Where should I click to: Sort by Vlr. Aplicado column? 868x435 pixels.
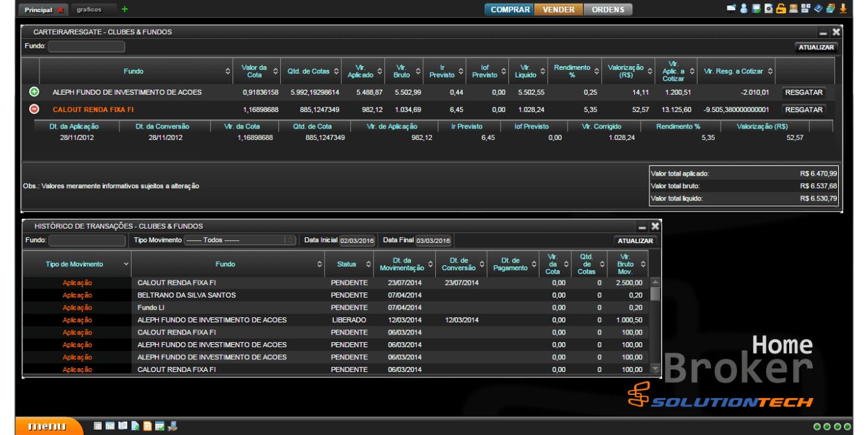click(381, 71)
